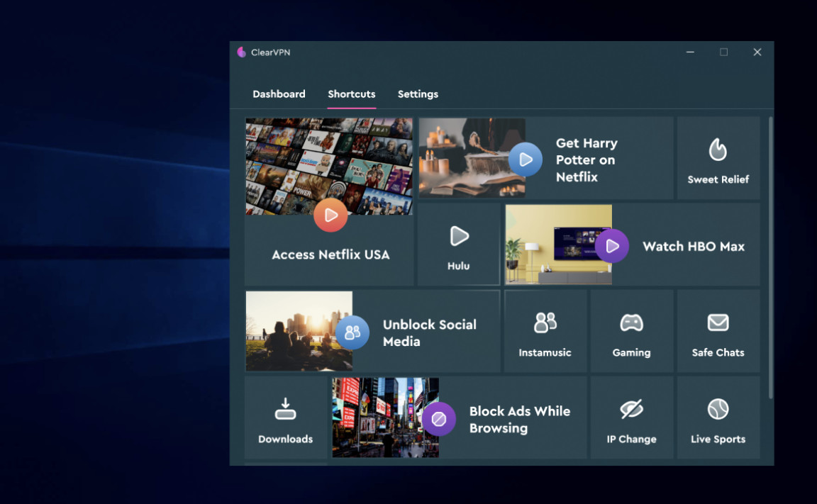Click the Downloads text label
The height and width of the screenshot is (504, 817).
pyautogui.click(x=286, y=439)
